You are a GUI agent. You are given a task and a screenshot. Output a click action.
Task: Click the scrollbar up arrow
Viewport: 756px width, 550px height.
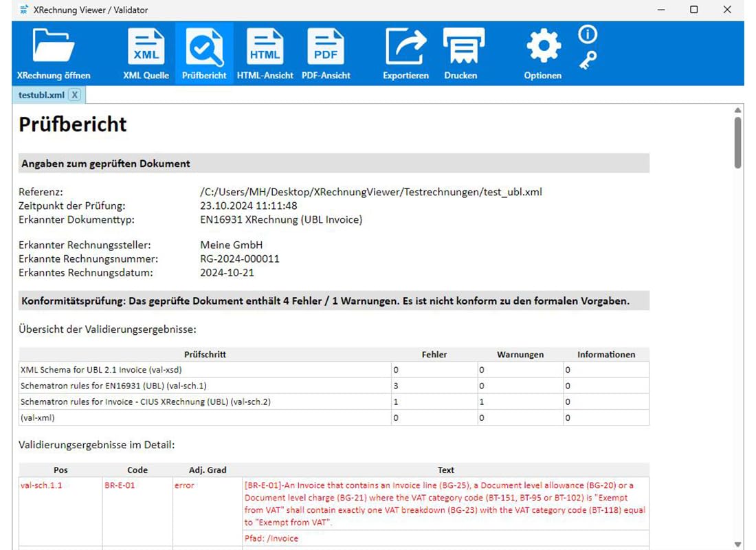point(737,111)
